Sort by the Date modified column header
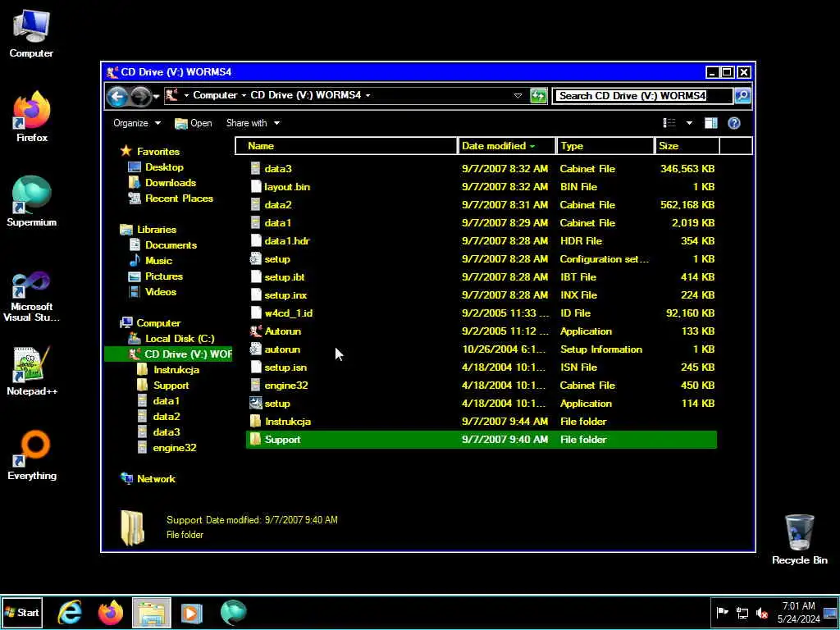The image size is (840, 630). (x=506, y=146)
